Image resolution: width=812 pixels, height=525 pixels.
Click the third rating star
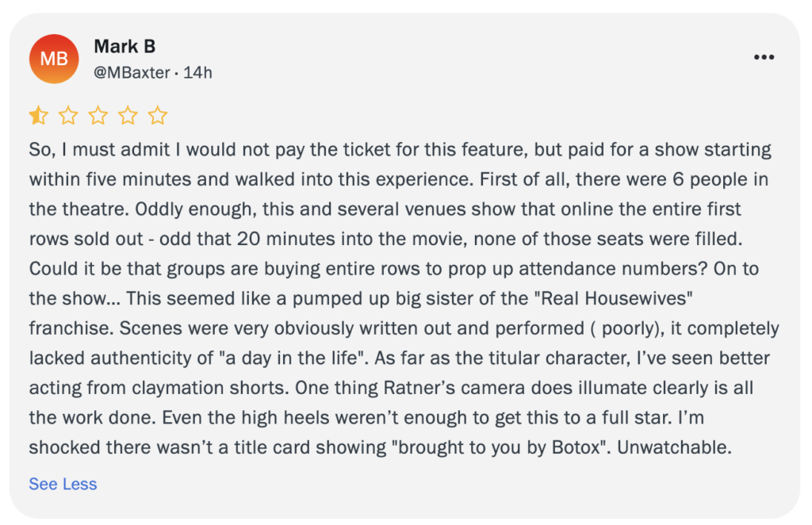pos(98,116)
